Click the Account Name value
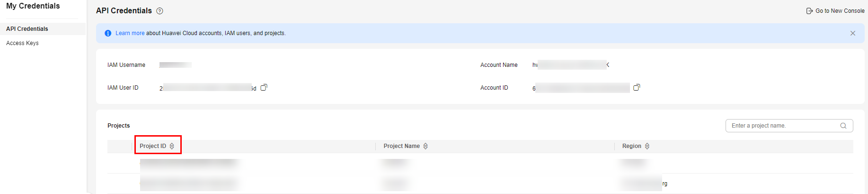Image resolution: width=868 pixels, height=194 pixels. coord(571,65)
